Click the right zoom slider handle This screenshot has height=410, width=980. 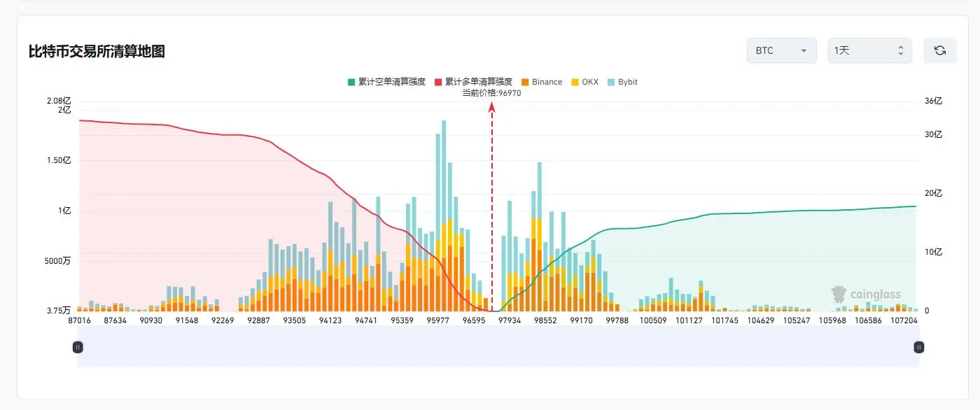click(x=919, y=346)
